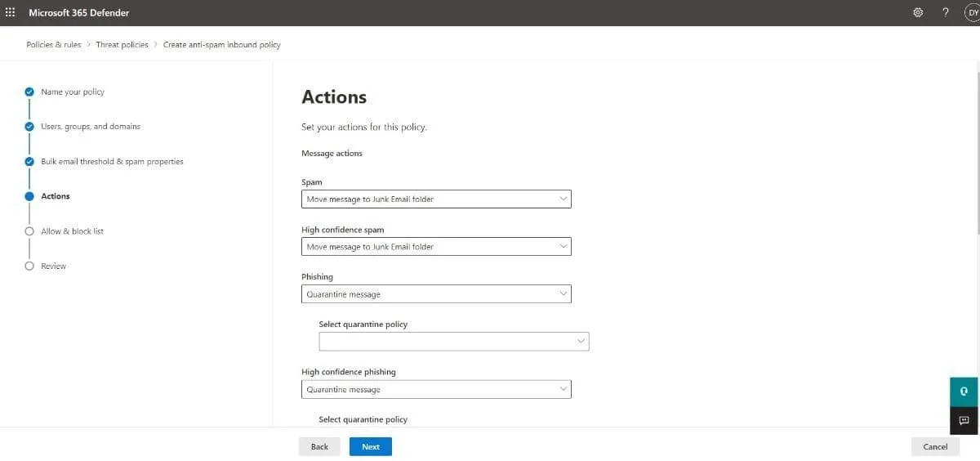Open the DY account profile avatar
This screenshot has width=980, height=461.
click(x=972, y=12)
